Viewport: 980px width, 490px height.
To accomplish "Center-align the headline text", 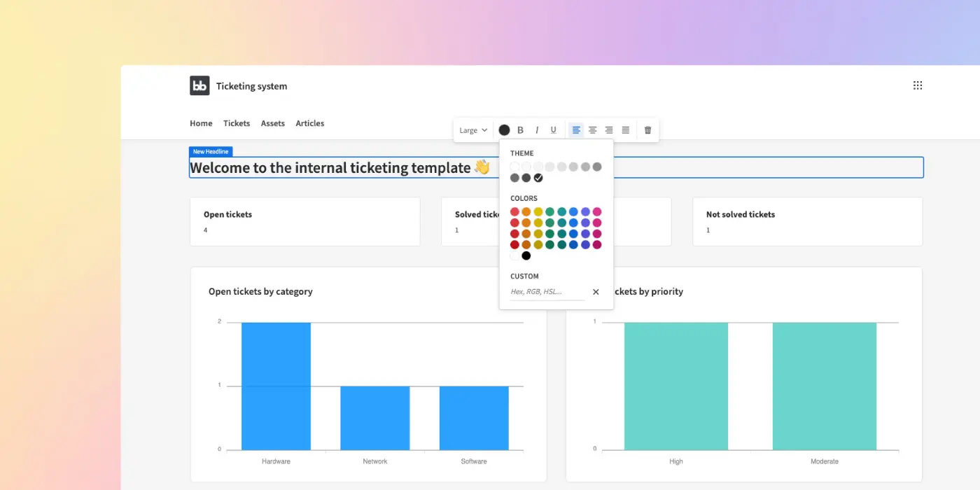I will (593, 130).
